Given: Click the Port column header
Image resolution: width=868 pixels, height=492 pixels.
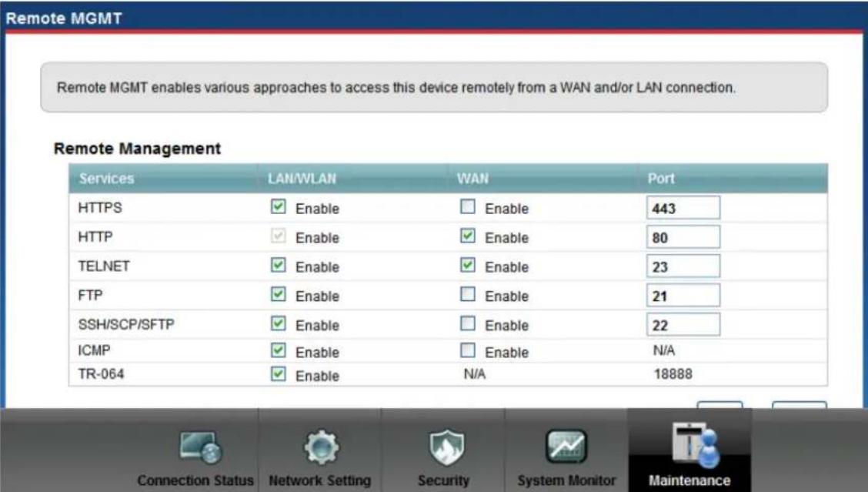Looking at the screenshot, I should [x=661, y=179].
